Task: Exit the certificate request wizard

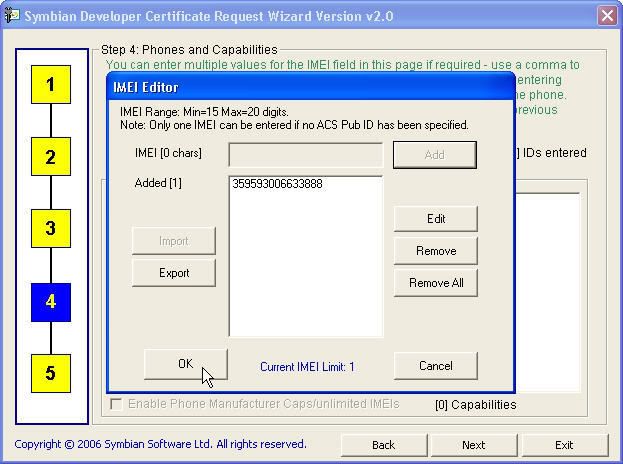Action: point(564,445)
